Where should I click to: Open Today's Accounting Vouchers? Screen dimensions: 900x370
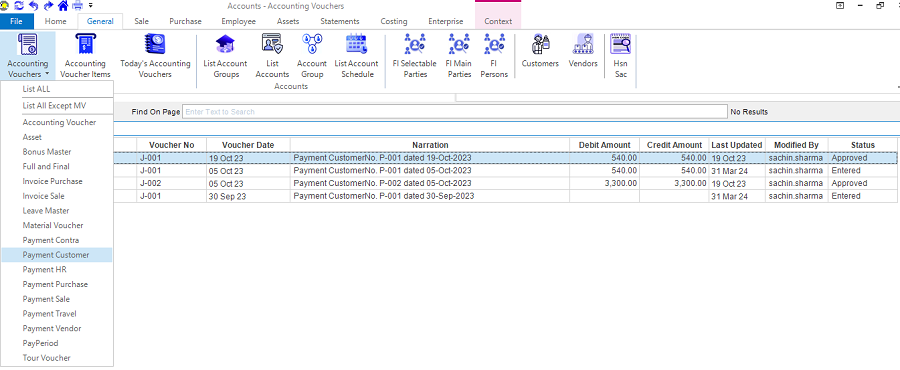click(155, 55)
